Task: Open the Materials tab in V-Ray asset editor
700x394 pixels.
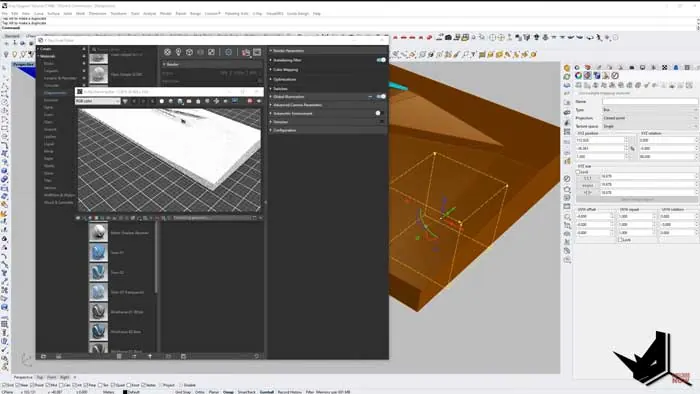Action: pyautogui.click(x=167, y=52)
